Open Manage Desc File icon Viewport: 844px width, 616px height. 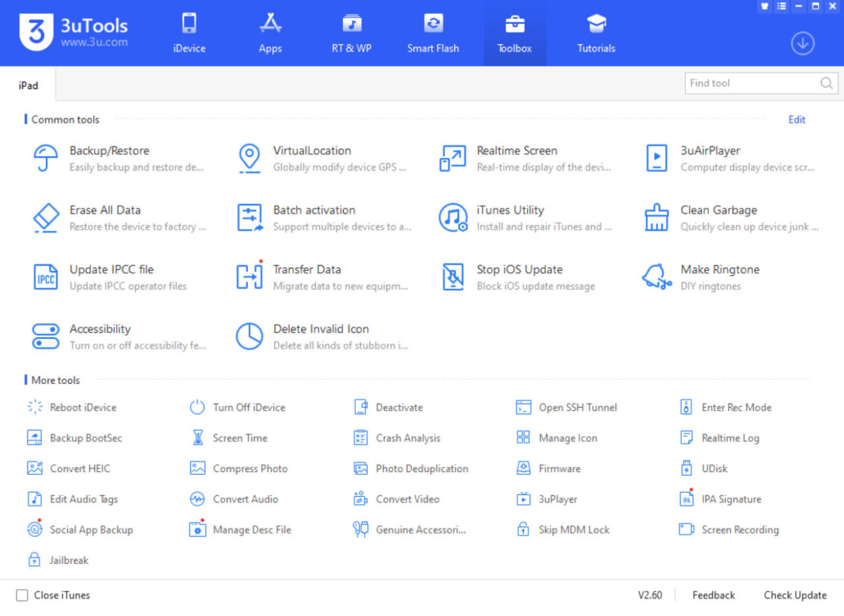pyautogui.click(x=198, y=529)
